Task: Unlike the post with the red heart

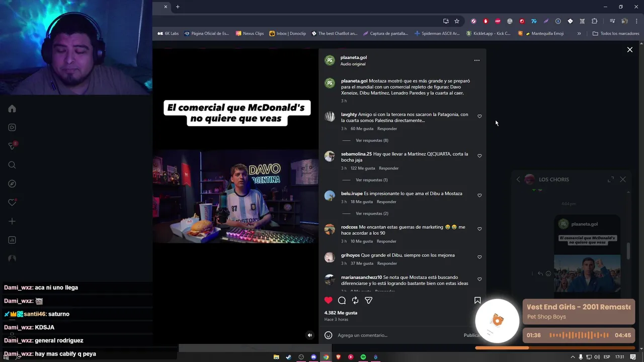Action: click(x=329, y=300)
